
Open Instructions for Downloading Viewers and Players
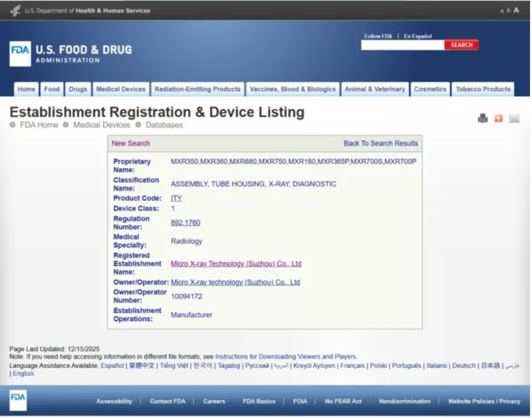286,356
